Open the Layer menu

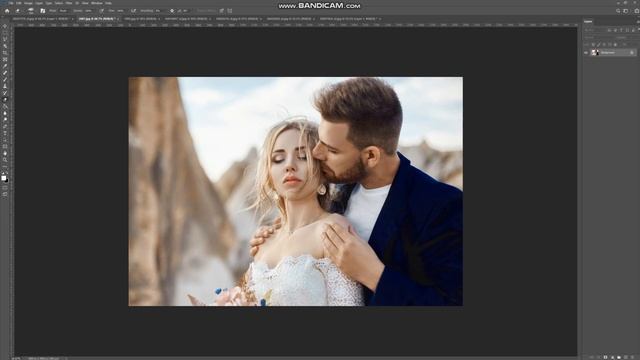tap(39, 3)
